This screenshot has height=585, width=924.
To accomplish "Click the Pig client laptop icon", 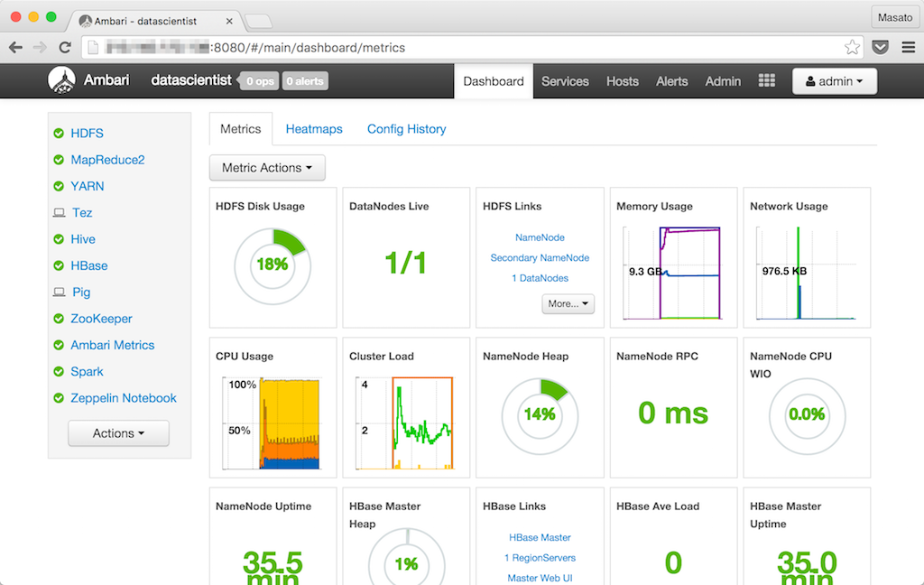I will (x=59, y=292).
